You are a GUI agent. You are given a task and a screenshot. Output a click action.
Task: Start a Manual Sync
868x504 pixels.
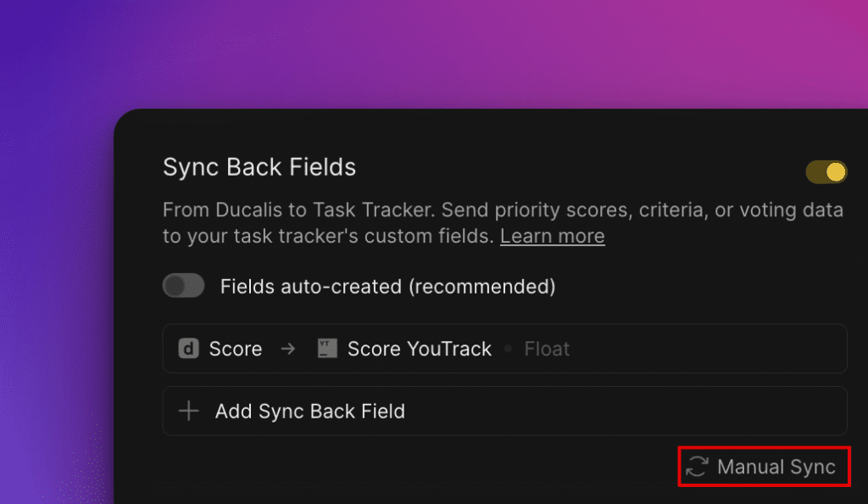coord(764,467)
